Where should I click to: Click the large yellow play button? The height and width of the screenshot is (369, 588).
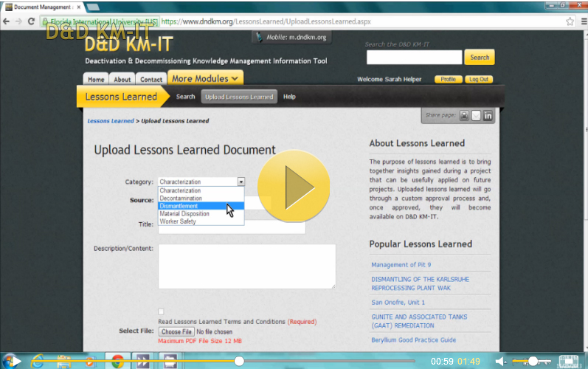click(294, 187)
